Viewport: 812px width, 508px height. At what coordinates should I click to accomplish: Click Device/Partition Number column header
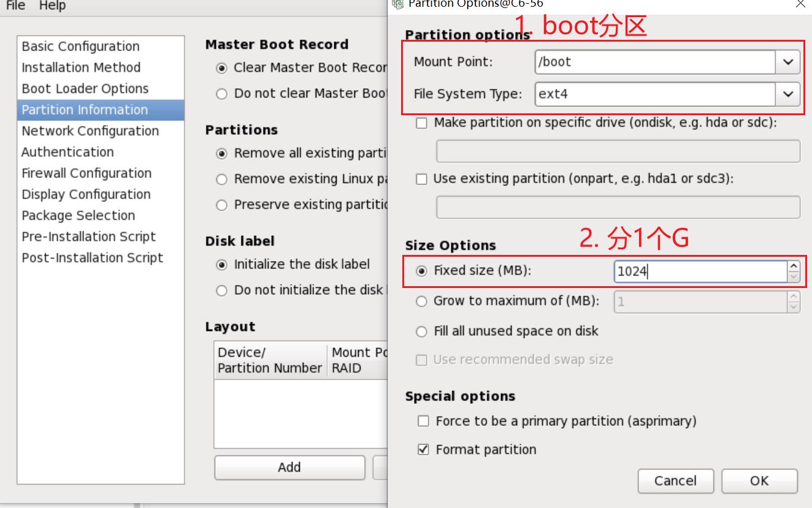point(270,360)
